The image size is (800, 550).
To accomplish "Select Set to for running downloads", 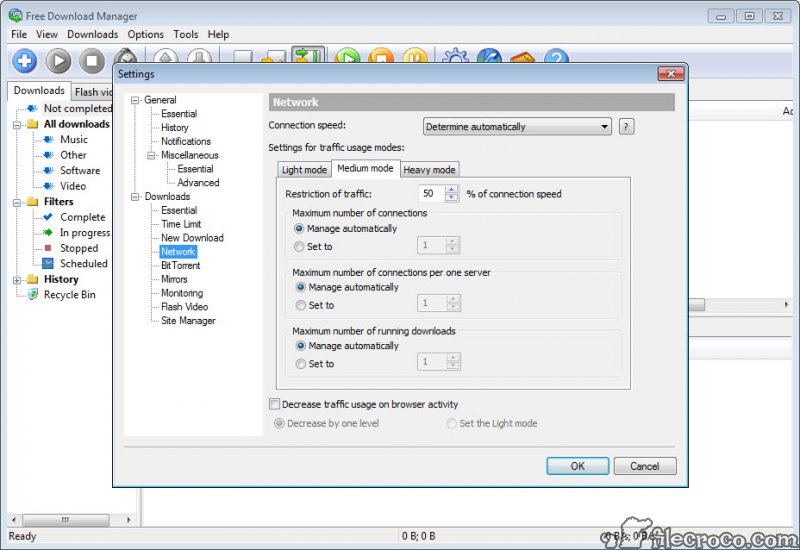I will pos(301,364).
